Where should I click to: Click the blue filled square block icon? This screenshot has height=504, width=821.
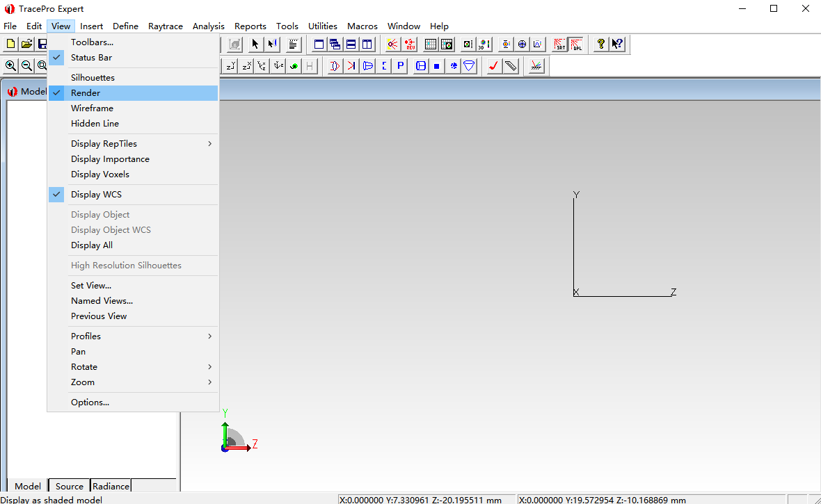point(437,66)
